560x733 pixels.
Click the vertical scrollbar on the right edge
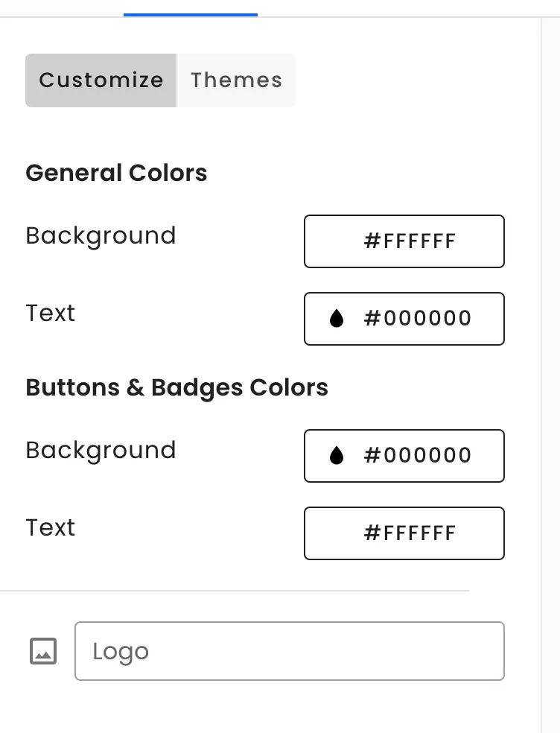550,372
